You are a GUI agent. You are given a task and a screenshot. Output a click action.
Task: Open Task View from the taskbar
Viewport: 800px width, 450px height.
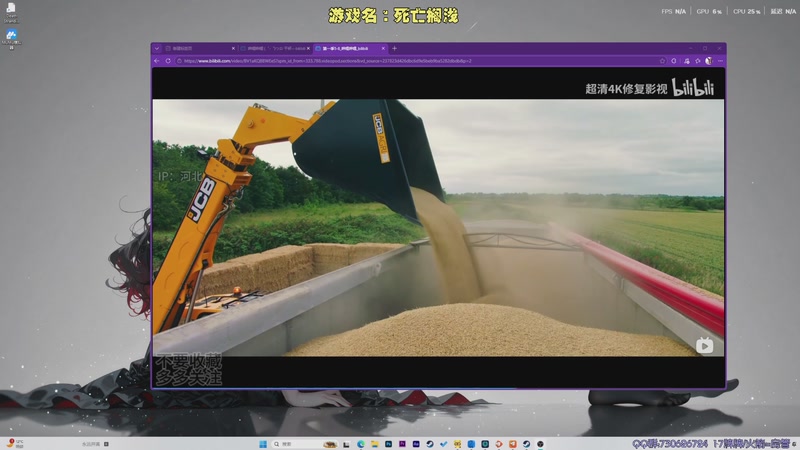coord(346,444)
